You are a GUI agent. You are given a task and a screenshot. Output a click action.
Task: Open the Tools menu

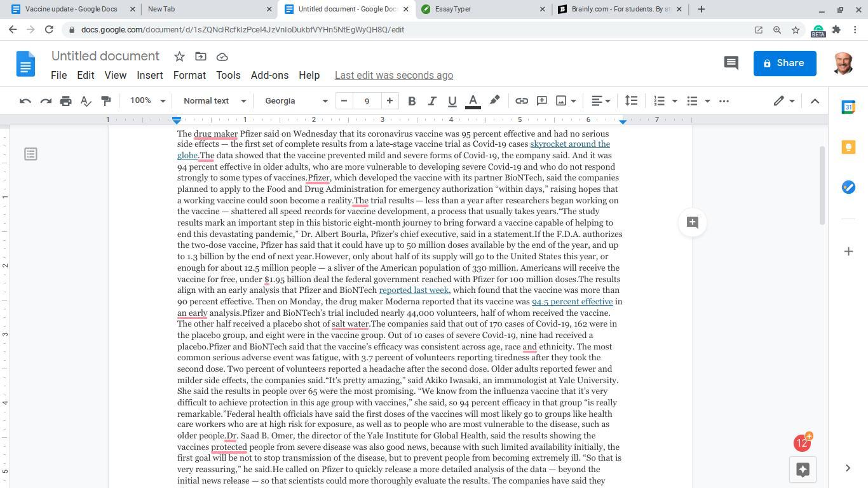(228, 75)
